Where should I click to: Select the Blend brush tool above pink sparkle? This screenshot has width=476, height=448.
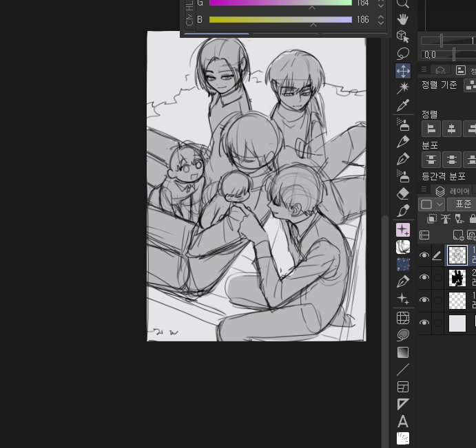point(403,211)
